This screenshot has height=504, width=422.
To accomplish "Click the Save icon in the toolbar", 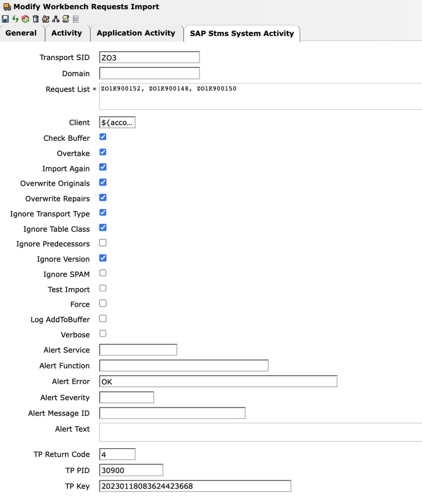I will [x=5, y=19].
